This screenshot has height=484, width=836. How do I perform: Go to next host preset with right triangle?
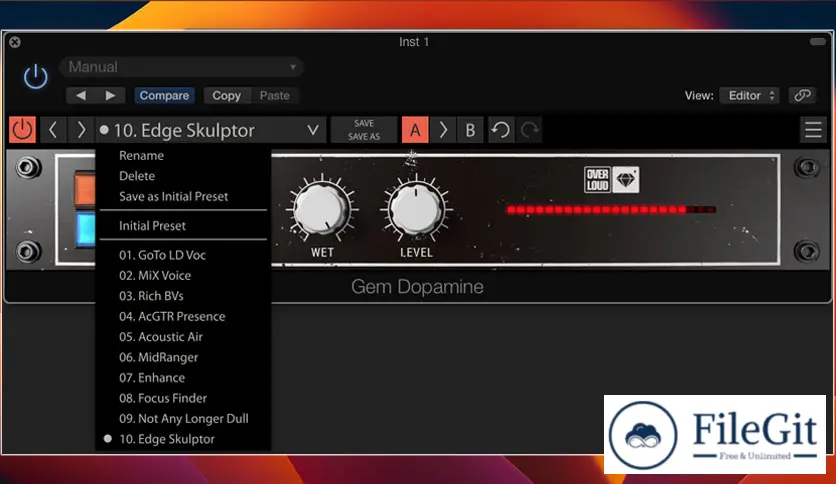tap(110, 95)
